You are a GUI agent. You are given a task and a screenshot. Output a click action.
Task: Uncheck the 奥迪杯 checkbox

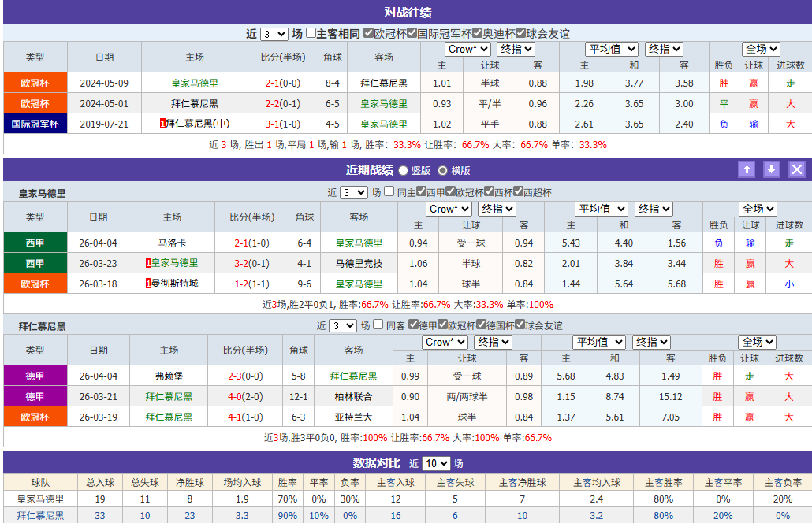pyautogui.click(x=476, y=33)
